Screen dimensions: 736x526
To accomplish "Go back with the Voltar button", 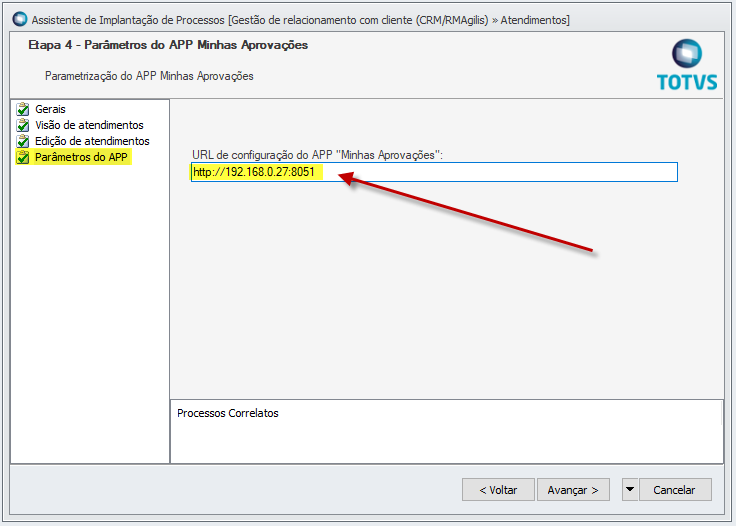I will [x=498, y=490].
